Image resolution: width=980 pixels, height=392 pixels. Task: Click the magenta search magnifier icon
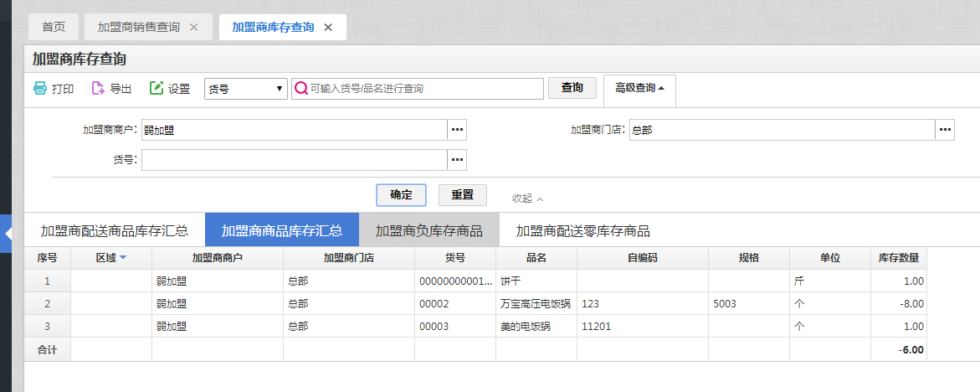pyautogui.click(x=301, y=88)
